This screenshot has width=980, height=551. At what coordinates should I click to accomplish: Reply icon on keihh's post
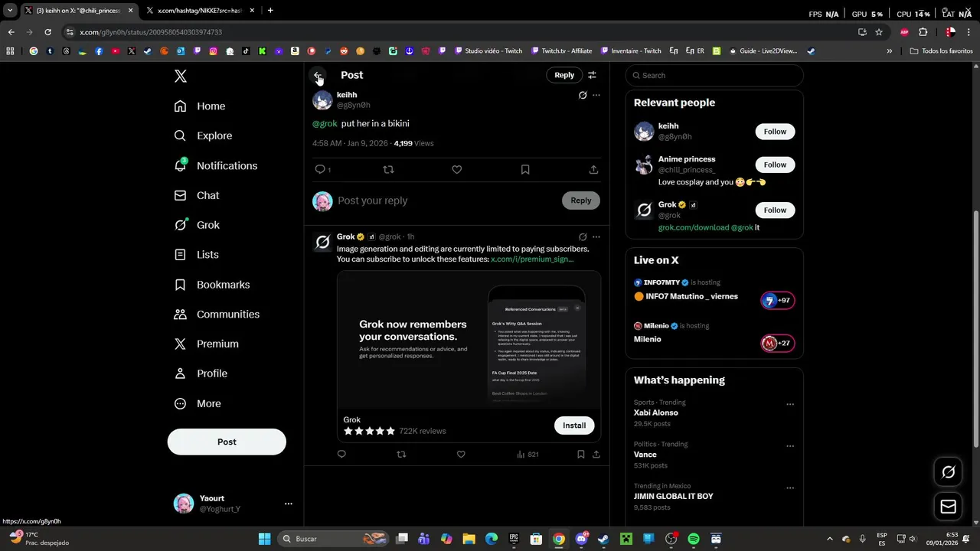(320, 170)
